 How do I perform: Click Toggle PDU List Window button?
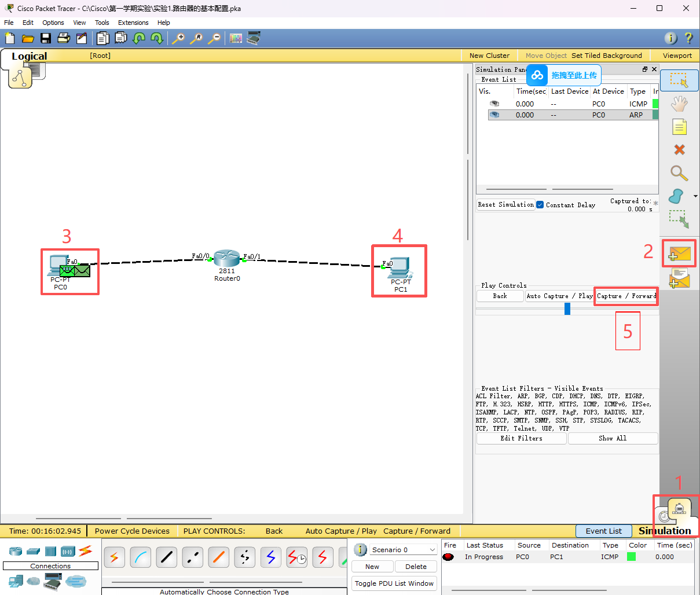(x=394, y=583)
